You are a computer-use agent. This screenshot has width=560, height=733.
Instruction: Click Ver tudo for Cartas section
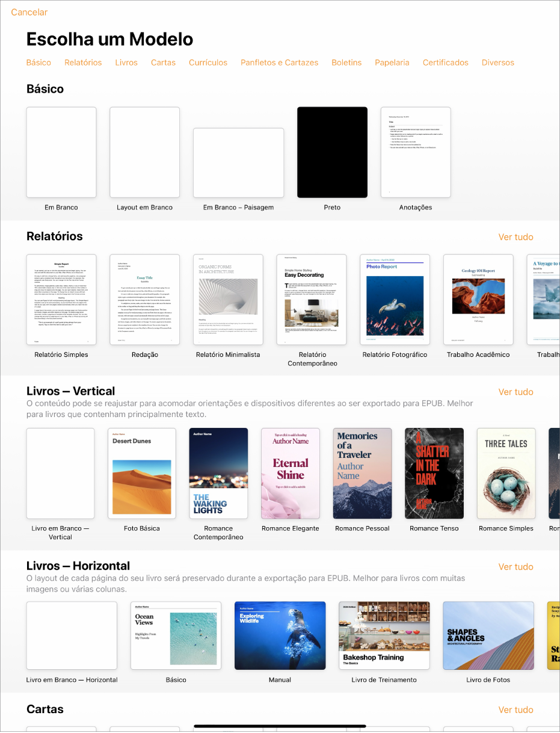tap(516, 710)
